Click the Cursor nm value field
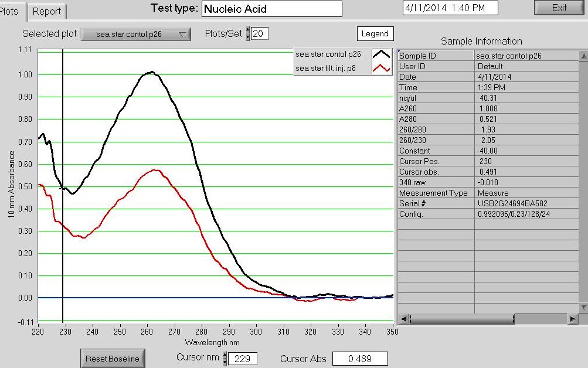Viewport: 588px width, 368px height. (243, 358)
